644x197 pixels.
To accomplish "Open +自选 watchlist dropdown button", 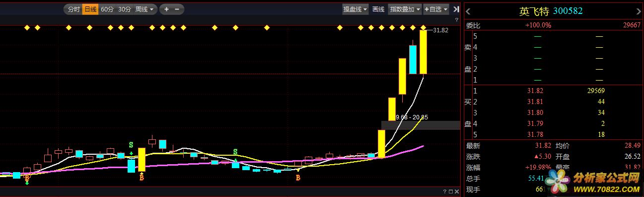I will click(x=435, y=9).
